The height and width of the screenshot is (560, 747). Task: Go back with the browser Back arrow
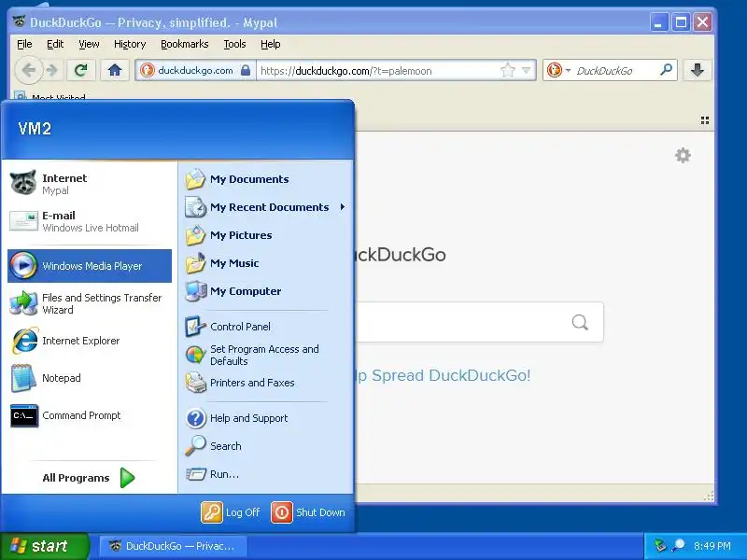pyautogui.click(x=28, y=71)
